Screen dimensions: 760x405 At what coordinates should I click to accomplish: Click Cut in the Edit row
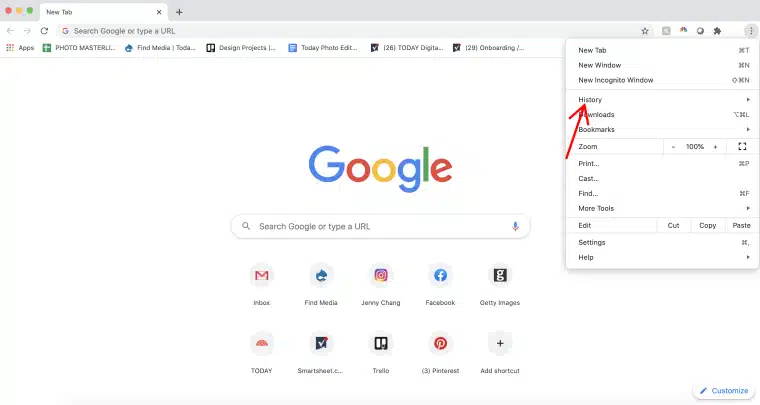[x=673, y=226]
